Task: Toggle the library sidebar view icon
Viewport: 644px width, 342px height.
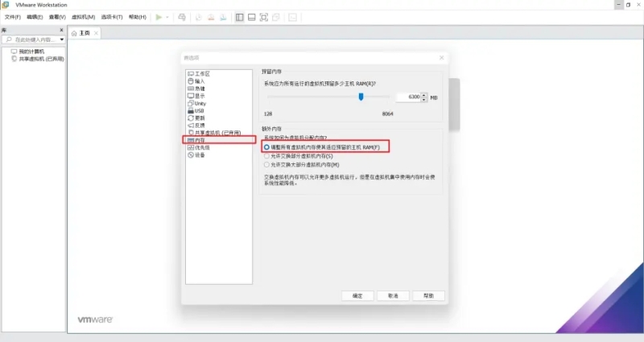Action: (239, 17)
